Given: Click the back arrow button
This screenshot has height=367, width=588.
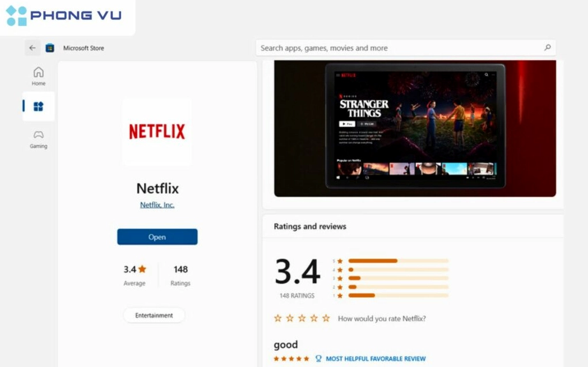Looking at the screenshot, I should (32, 48).
